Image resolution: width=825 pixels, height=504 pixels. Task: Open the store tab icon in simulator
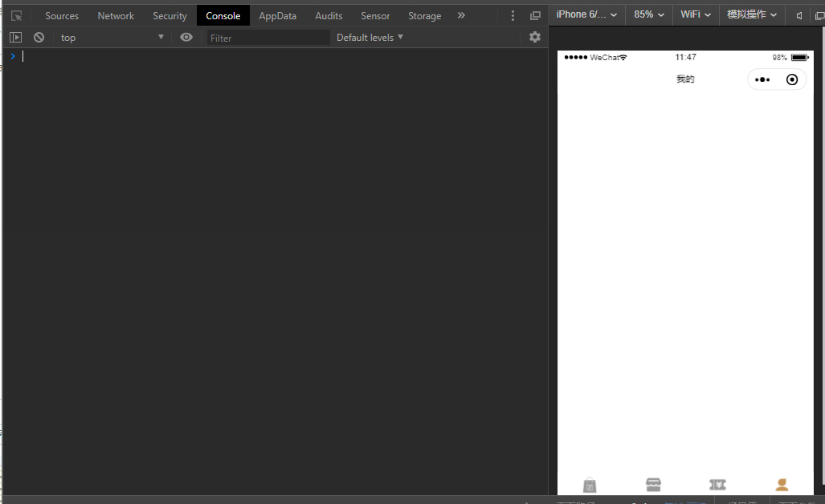653,485
